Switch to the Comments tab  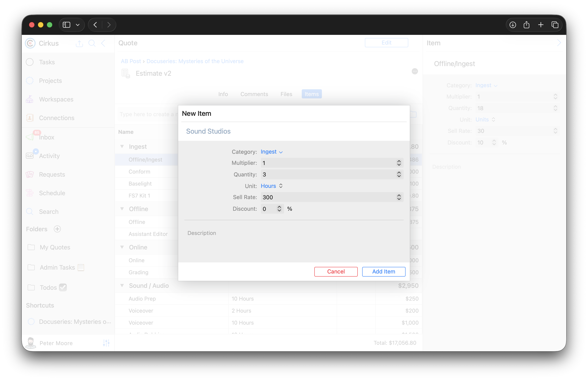[x=254, y=94]
